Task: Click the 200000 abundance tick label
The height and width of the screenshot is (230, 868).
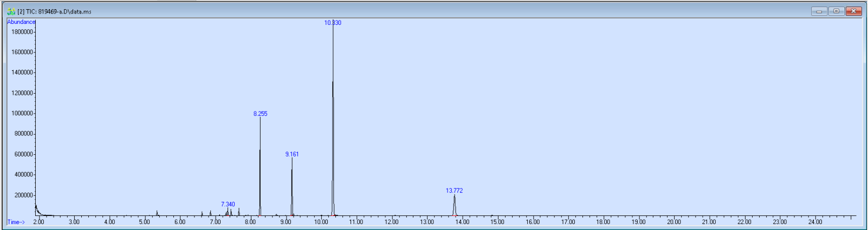Action: pos(24,195)
